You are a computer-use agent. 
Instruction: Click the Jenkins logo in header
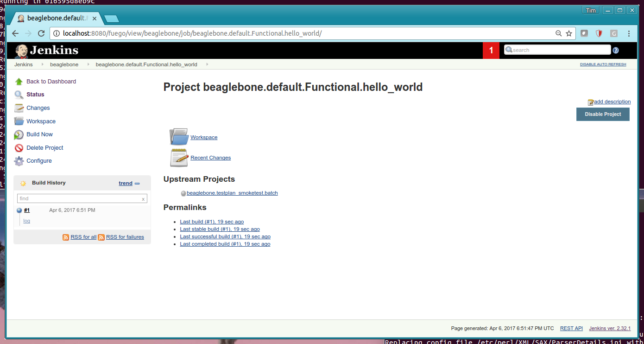46,51
